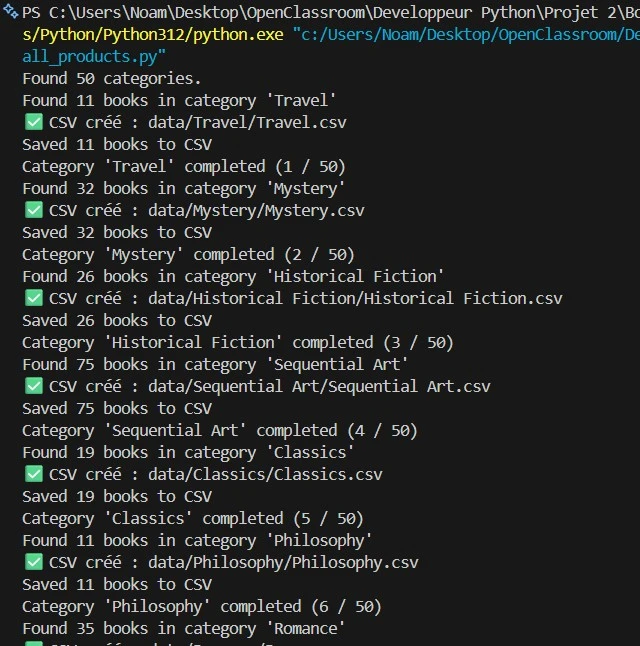This screenshot has height=646, width=640.
Task: Click green checkmark beside Historical Fiction.csv line
Action: click(33, 299)
